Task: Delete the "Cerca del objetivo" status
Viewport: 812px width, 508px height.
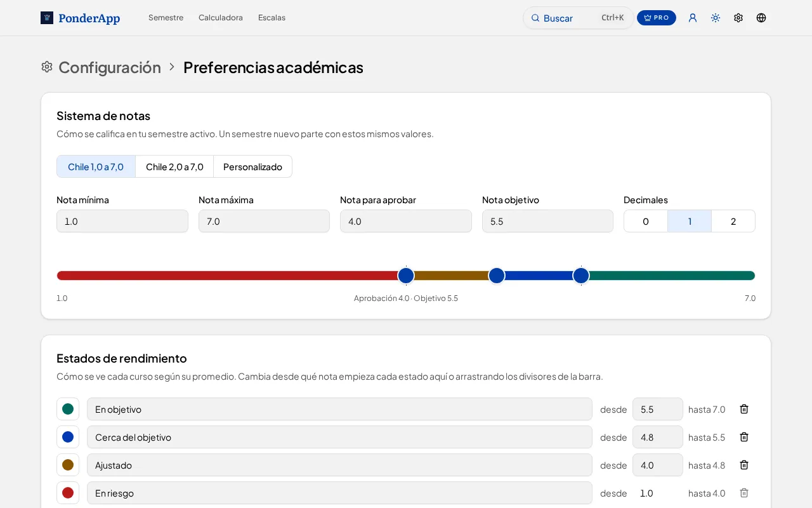Action: click(744, 437)
